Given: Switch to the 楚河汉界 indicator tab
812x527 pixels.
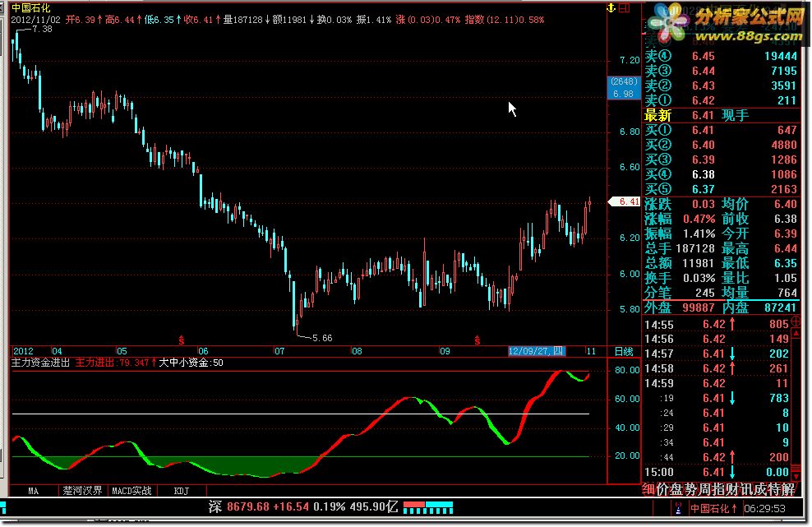Looking at the screenshot, I should [x=82, y=491].
